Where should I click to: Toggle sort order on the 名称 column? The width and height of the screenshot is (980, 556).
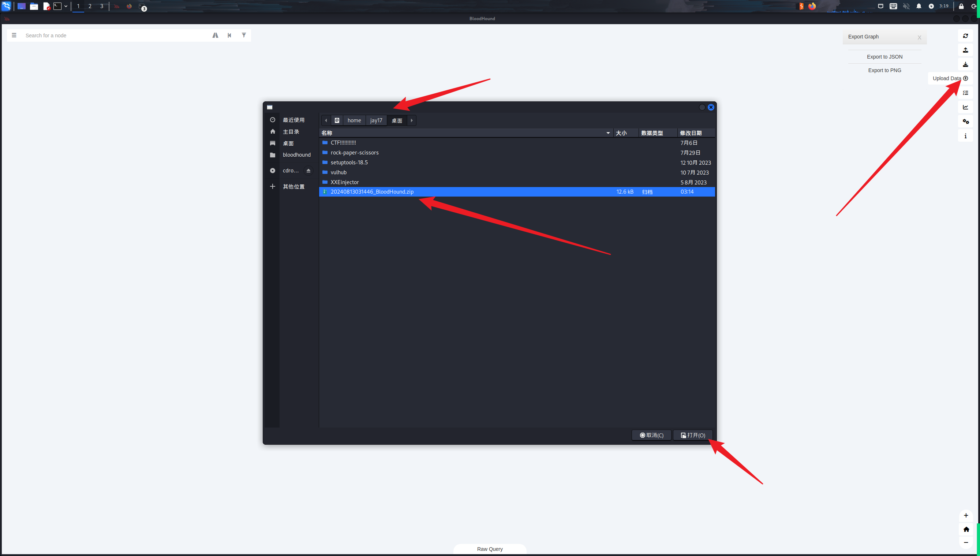pyautogui.click(x=466, y=133)
